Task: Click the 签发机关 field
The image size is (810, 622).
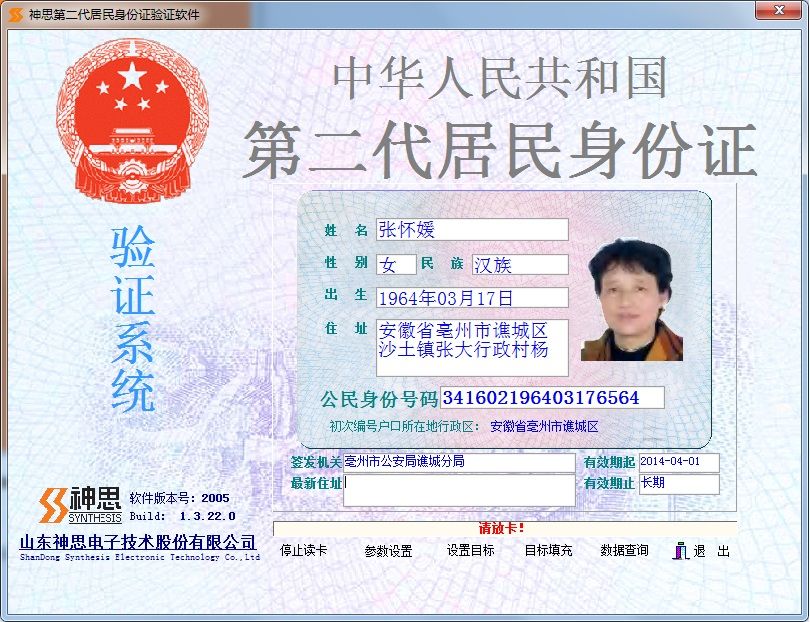Action: pyautogui.click(x=459, y=462)
